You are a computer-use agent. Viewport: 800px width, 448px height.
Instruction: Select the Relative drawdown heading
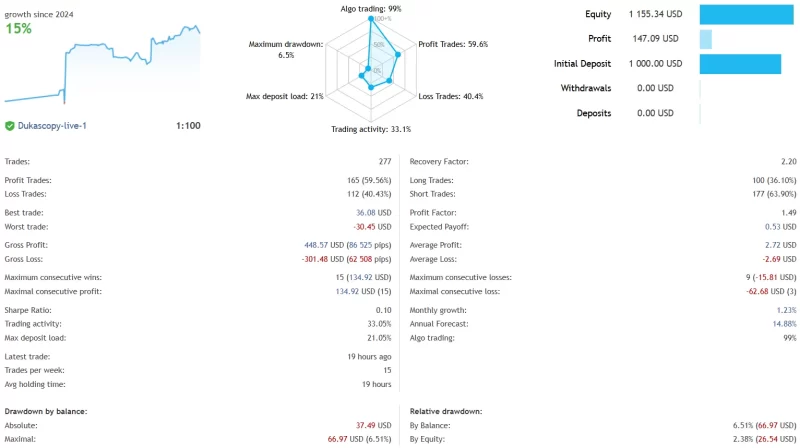[447, 411]
